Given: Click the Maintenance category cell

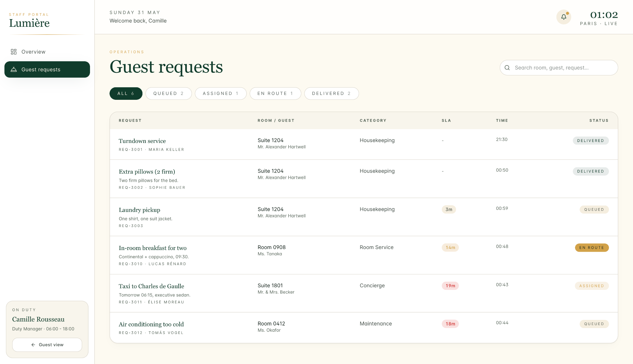Looking at the screenshot, I should [376, 324].
